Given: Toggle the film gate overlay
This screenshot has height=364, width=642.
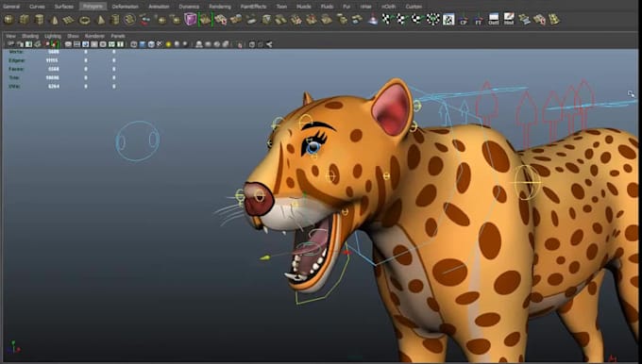Looking at the screenshot, I should [x=76, y=44].
